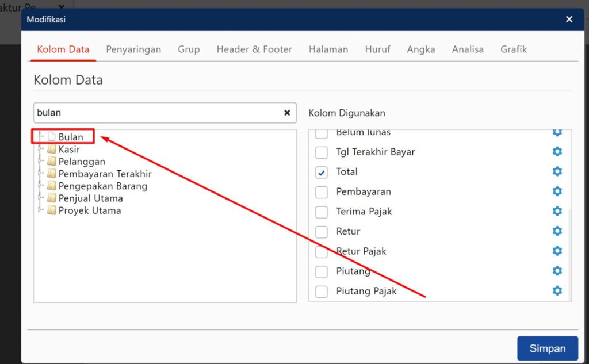
Task: Clear the search field using the x icon
Action: point(287,113)
